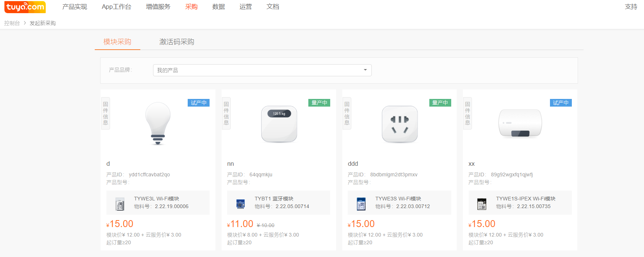Click the water heater product image
The width and height of the screenshot is (644, 257).
point(520,123)
